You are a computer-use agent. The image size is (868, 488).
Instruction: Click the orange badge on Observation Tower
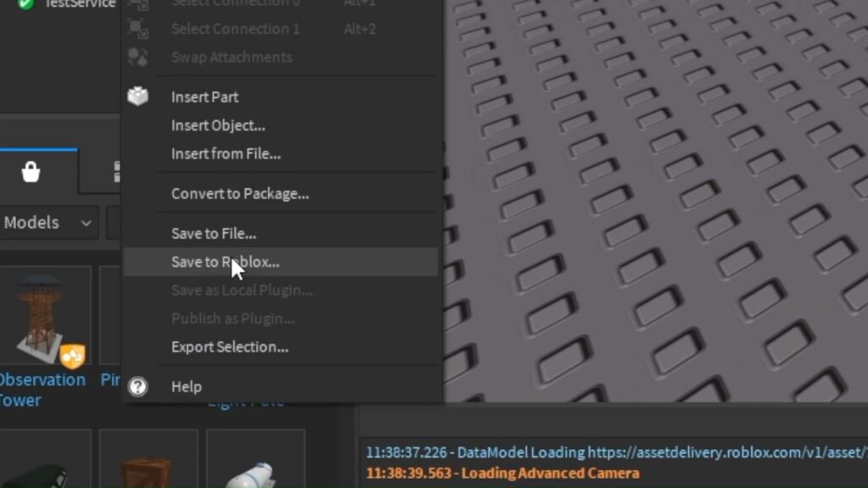pos(73,356)
